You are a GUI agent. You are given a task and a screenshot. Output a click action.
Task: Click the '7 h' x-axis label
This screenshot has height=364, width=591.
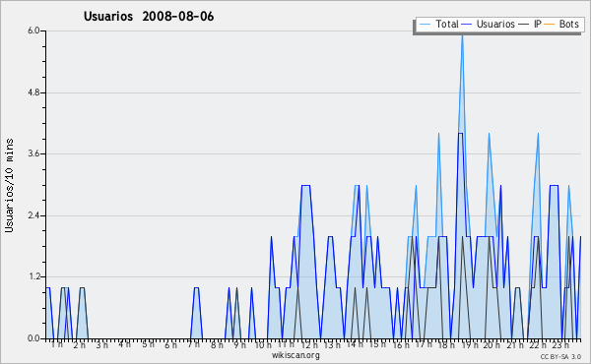193,344
